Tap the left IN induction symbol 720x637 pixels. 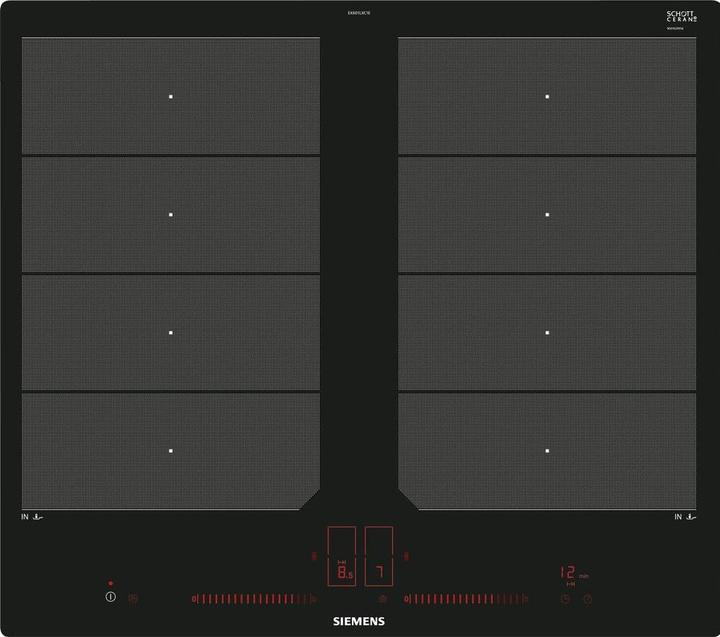click(33, 517)
